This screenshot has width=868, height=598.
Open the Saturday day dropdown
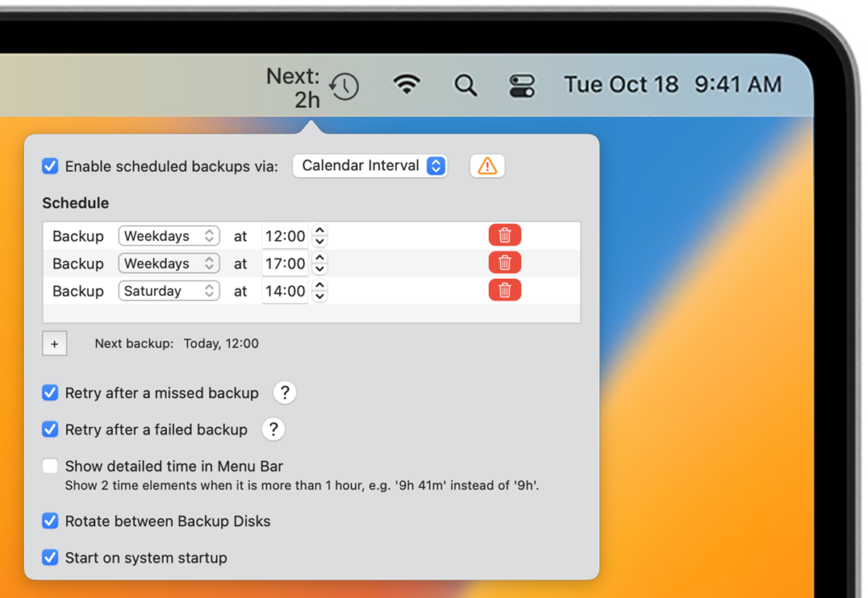tap(169, 291)
